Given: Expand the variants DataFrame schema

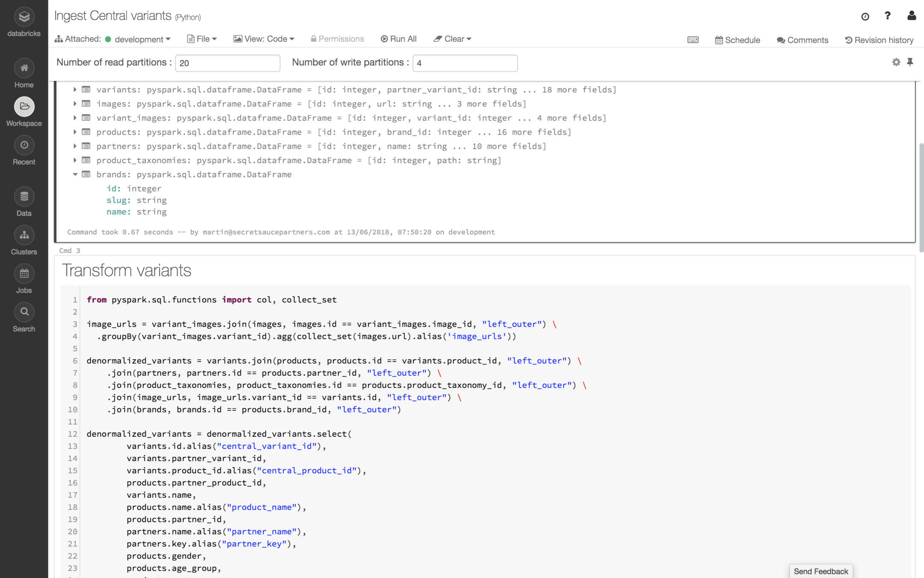Looking at the screenshot, I should pos(75,89).
